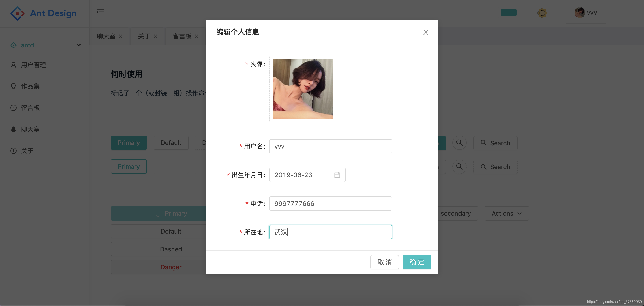Image resolution: width=644 pixels, height=306 pixels.
Task: Click the calendar icon in date field
Action: click(x=337, y=175)
